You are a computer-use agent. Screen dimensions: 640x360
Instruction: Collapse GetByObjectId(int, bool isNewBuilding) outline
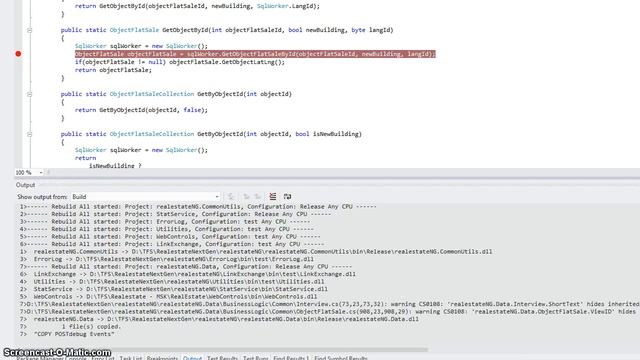point(29,134)
